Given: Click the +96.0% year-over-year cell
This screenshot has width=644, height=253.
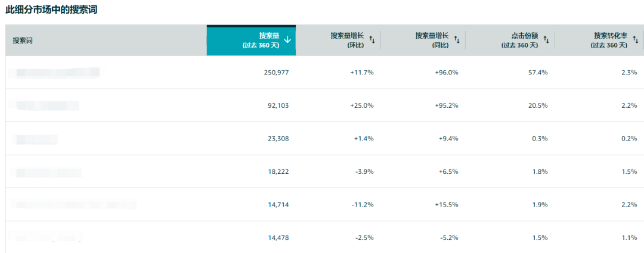Looking at the screenshot, I should click(x=446, y=73).
